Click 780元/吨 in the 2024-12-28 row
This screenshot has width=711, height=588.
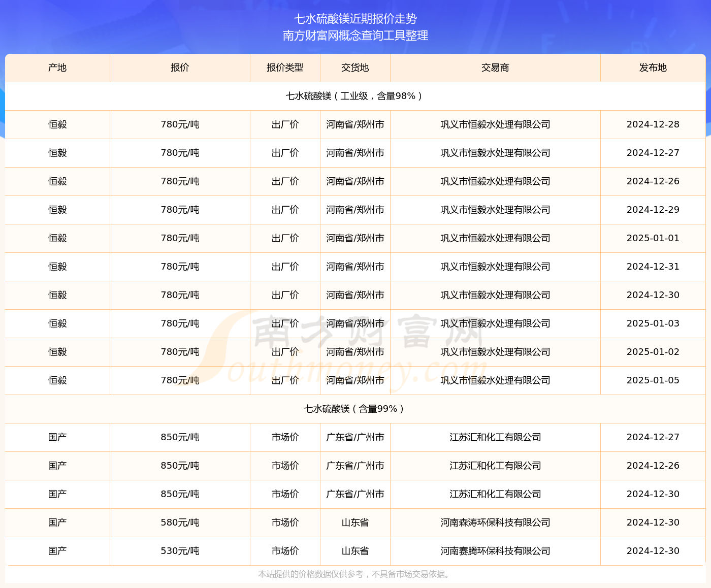(x=180, y=124)
